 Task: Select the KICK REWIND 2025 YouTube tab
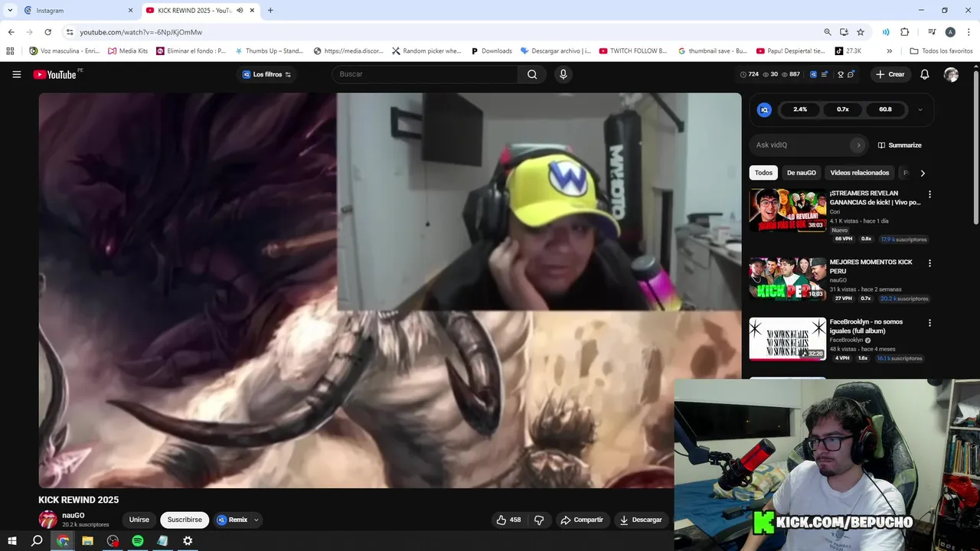click(201, 11)
